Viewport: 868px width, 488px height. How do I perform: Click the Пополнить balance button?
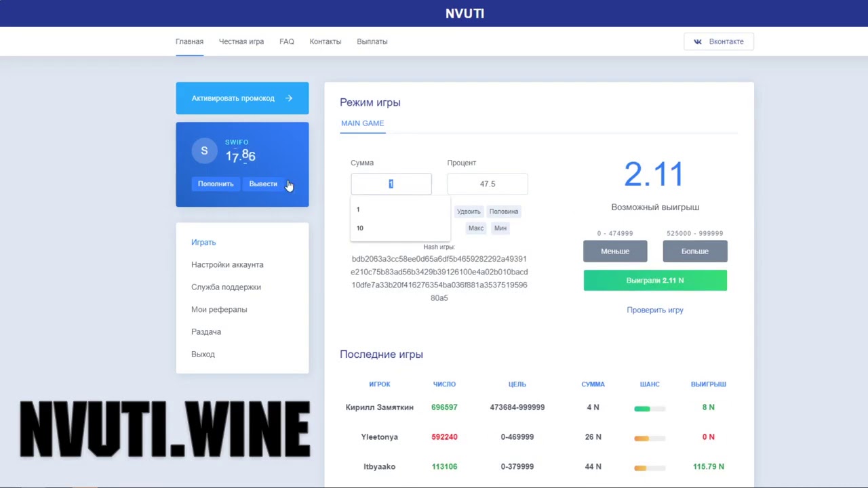pos(216,184)
